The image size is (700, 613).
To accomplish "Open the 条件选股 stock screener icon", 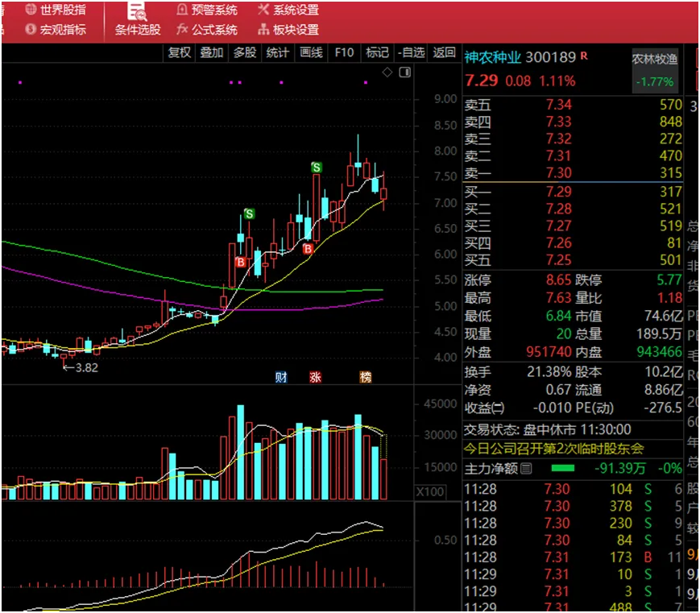I will pyautogui.click(x=137, y=11).
